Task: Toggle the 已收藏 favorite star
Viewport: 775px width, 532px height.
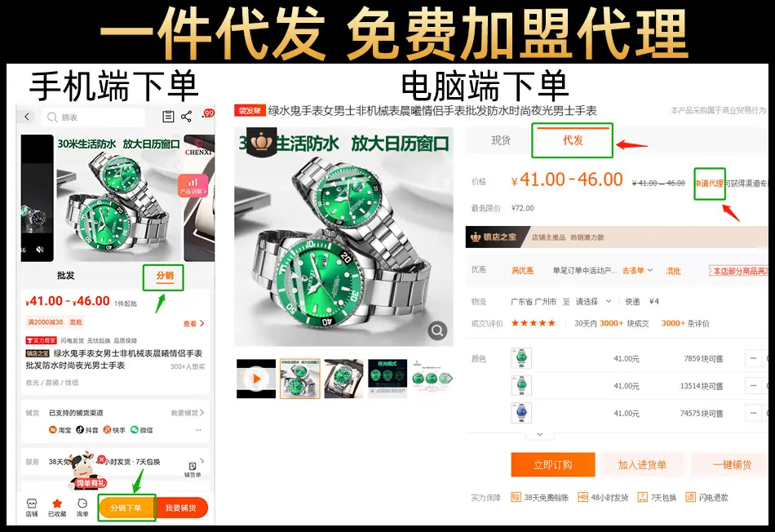Action: coord(57,508)
